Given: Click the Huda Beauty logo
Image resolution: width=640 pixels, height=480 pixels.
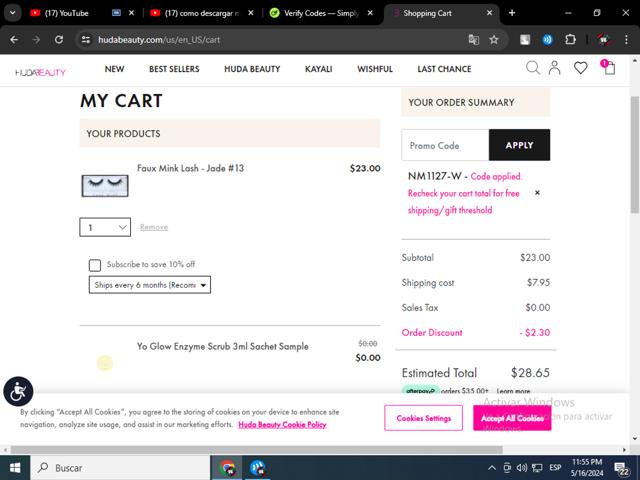Looking at the screenshot, I should (x=40, y=73).
